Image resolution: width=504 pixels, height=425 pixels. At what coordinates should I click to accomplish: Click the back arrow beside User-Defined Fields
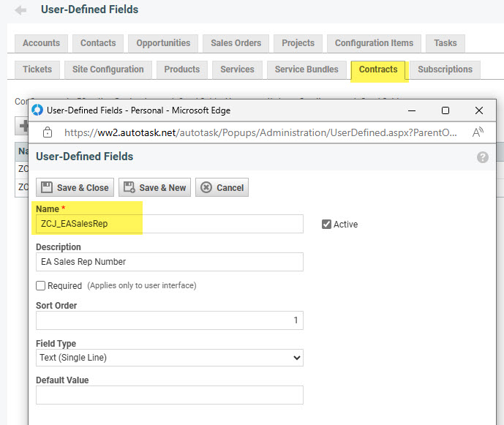pyautogui.click(x=20, y=10)
